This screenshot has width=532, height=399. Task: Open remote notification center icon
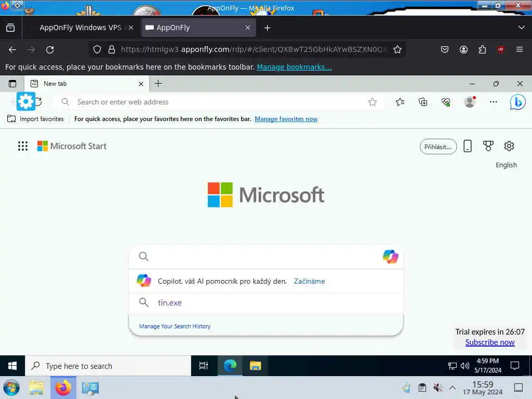pos(515,366)
